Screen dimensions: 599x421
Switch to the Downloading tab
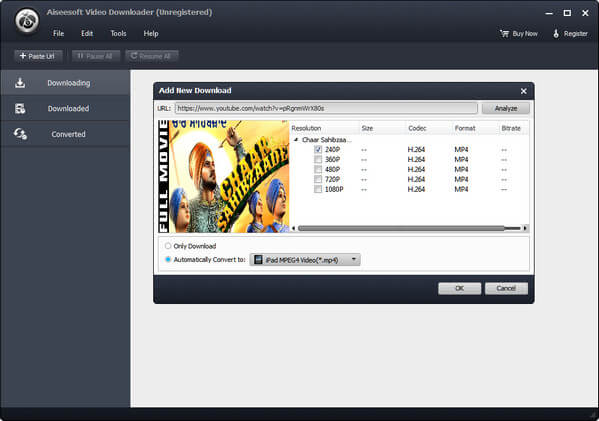[x=65, y=83]
